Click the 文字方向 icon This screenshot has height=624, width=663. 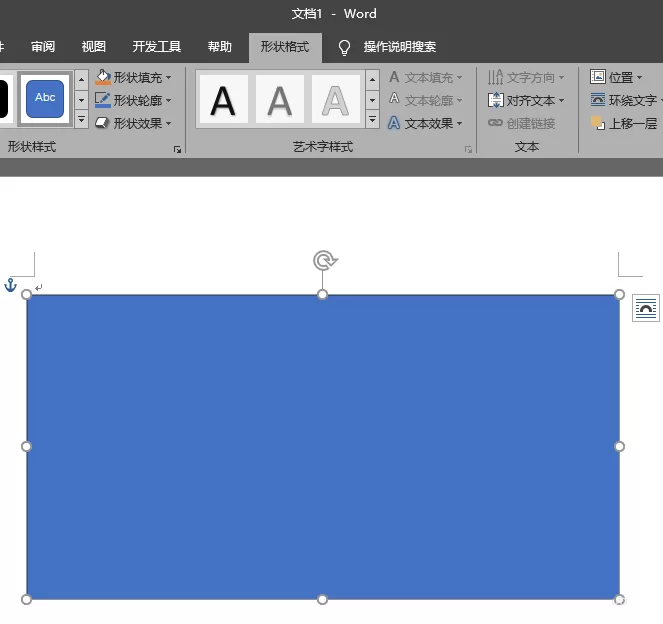tap(496, 77)
